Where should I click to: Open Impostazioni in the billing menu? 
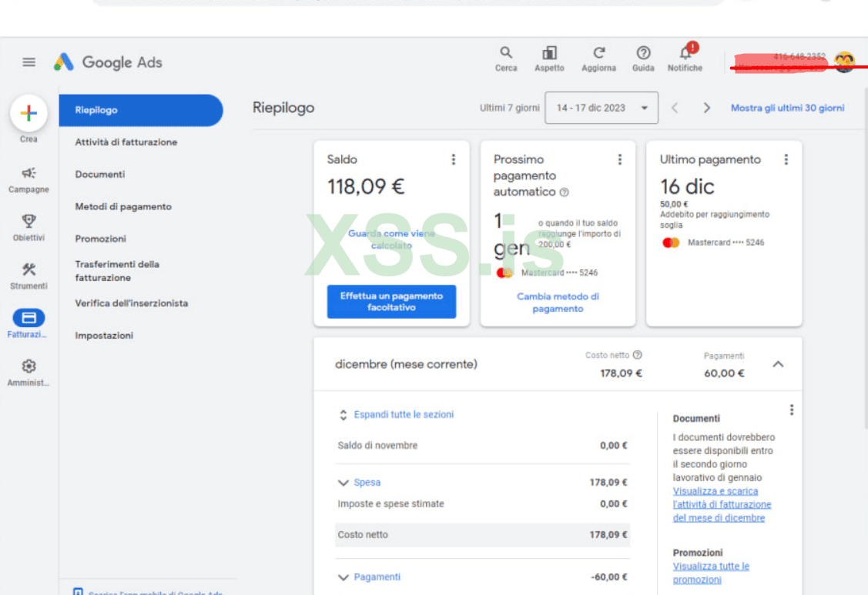coord(104,336)
